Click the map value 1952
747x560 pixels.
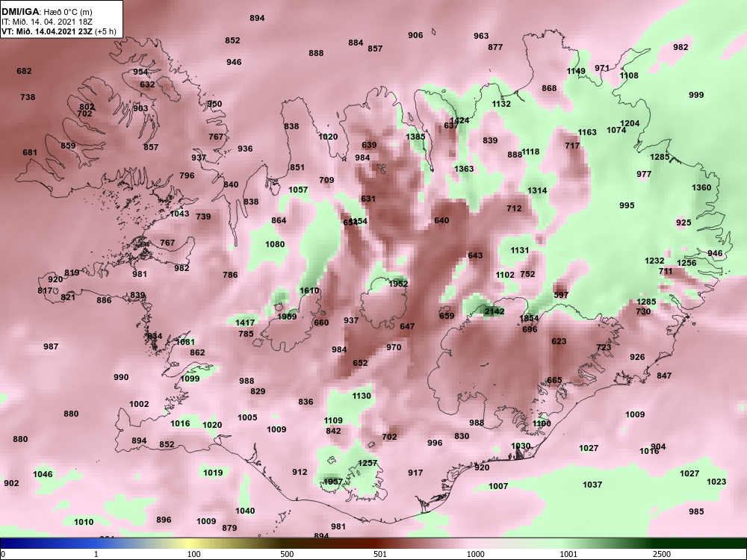tap(398, 284)
